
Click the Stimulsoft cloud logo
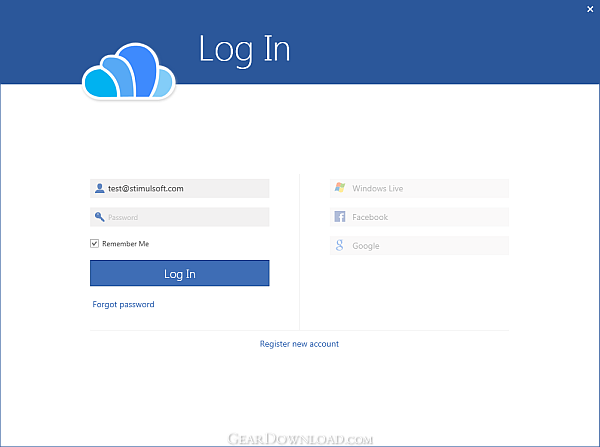point(129,71)
